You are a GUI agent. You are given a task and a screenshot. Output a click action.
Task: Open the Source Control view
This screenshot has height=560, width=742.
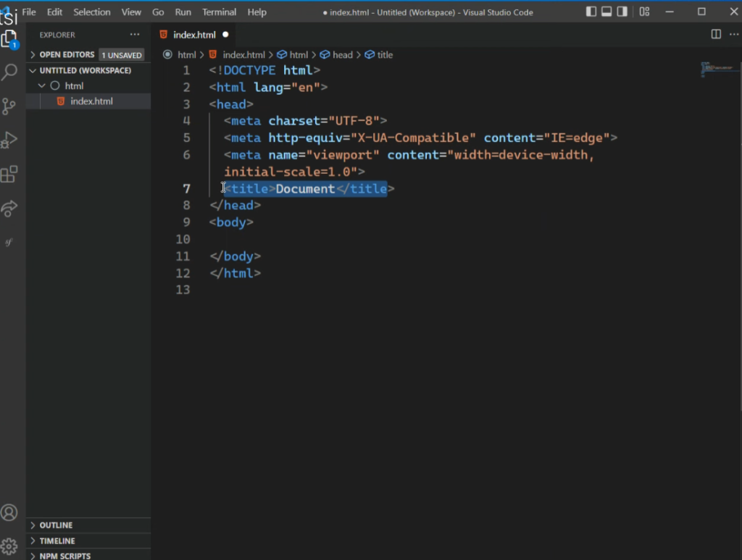pyautogui.click(x=9, y=106)
